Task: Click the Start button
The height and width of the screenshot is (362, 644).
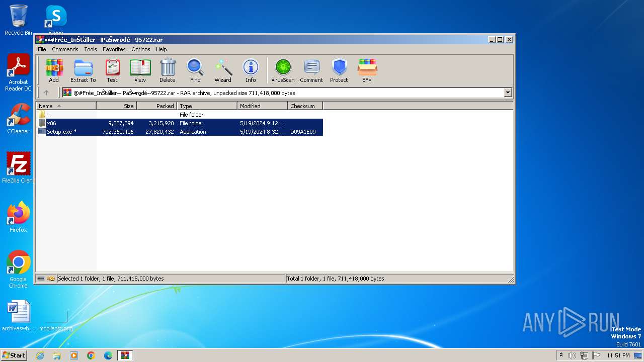Action: [x=14, y=355]
